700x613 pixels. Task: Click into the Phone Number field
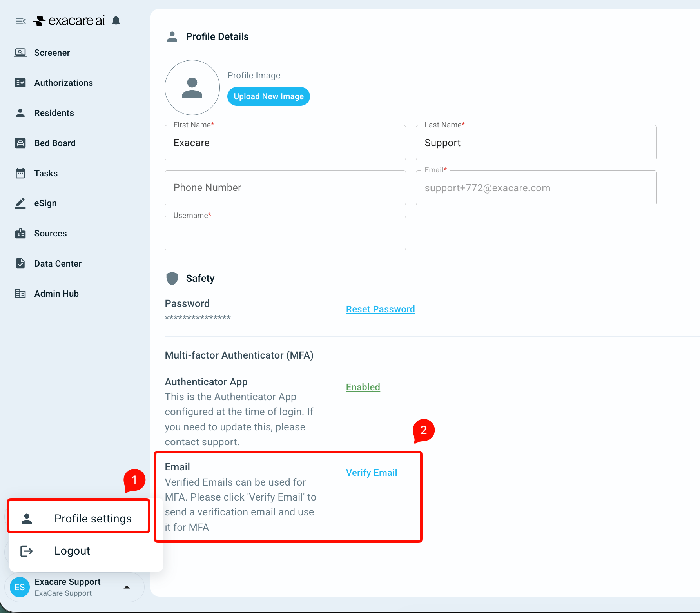point(285,188)
